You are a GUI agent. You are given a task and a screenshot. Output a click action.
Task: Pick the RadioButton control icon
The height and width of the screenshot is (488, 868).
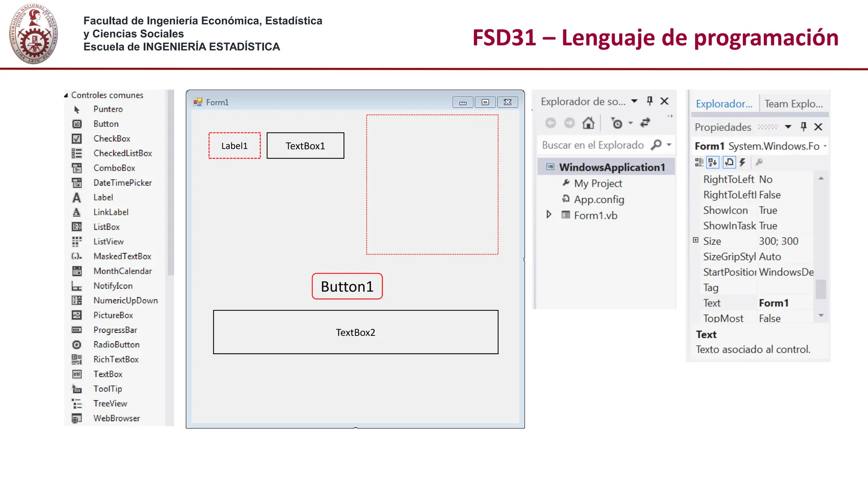(77, 345)
